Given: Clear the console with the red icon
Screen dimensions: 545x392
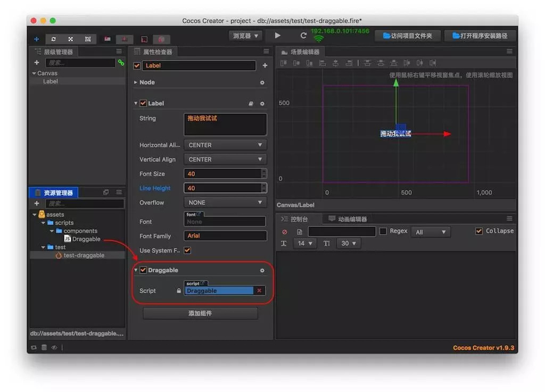Looking at the screenshot, I should coord(284,232).
